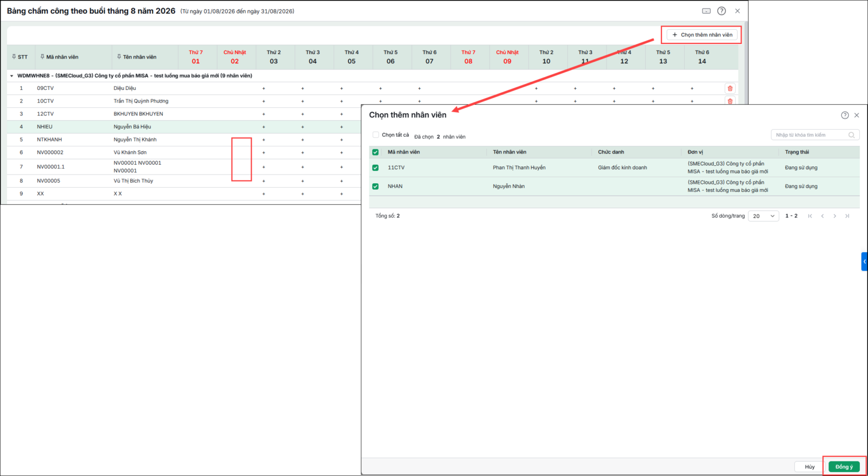The width and height of the screenshot is (868, 476).
Task: Click Giám đốc kinh doanh cell
Action: (622, 168)
